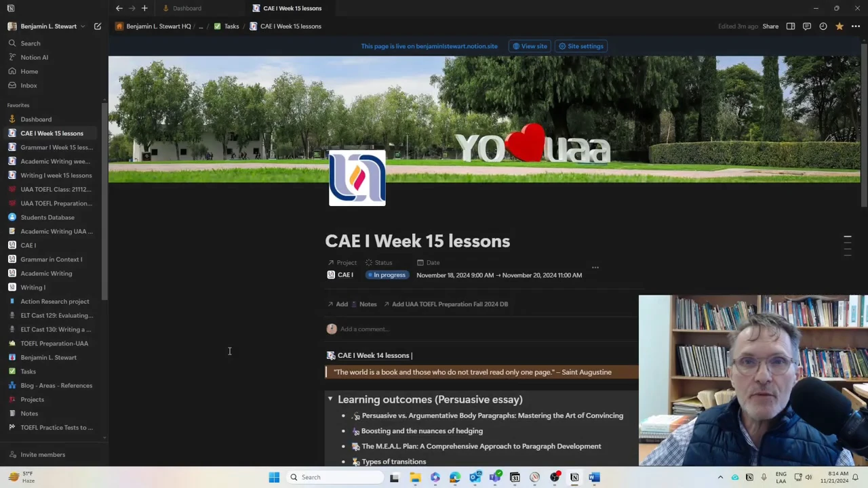Click Share button

770,26
